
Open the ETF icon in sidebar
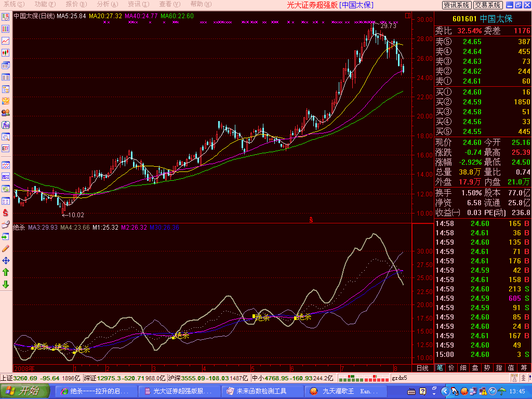point(5,149)
